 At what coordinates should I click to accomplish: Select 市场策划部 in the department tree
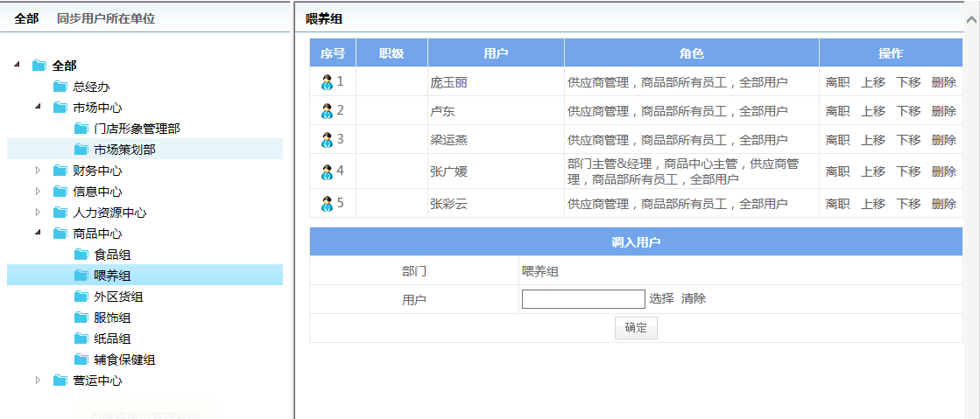click(125, 150)
